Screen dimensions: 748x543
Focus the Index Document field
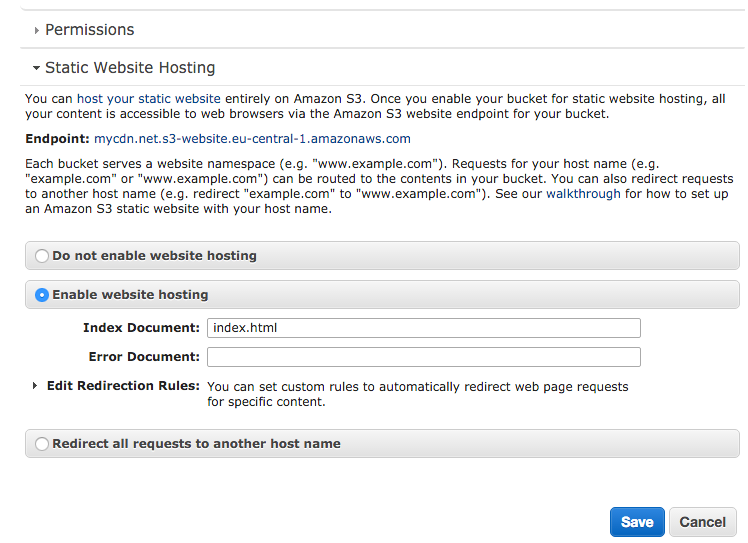click(424, 328)
